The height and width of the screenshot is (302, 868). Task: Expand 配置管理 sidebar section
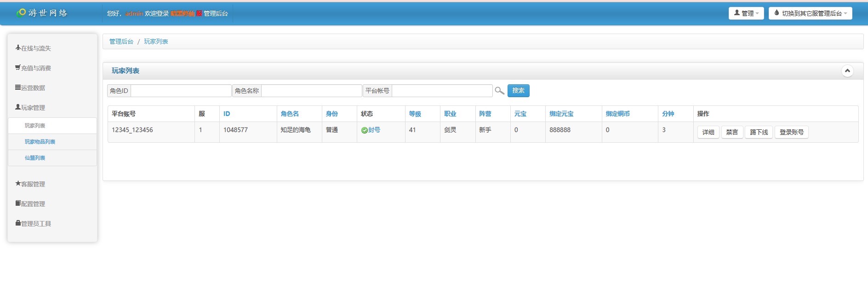(30, 203)
